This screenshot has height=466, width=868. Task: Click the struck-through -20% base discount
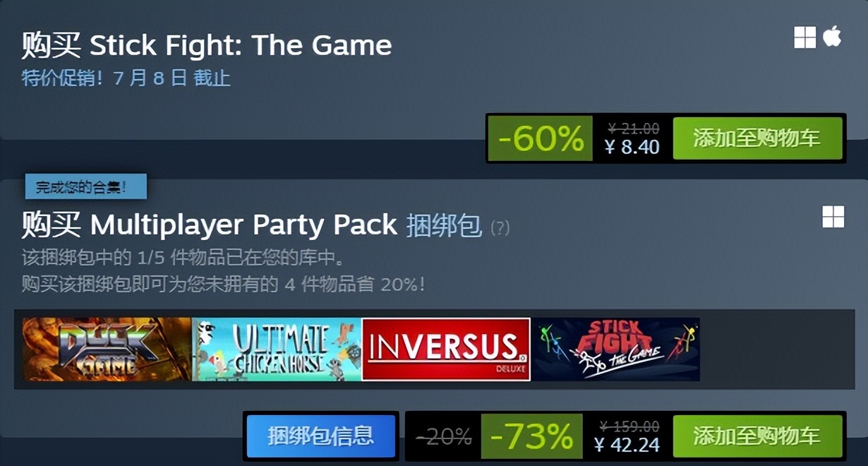tap(443, 437)
